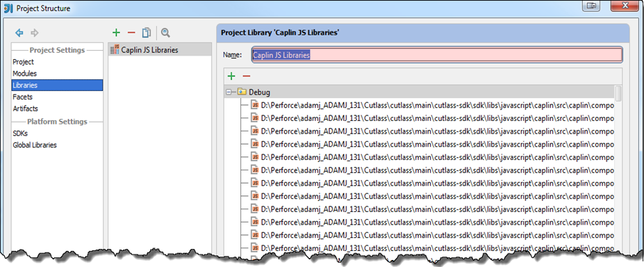Image resolution: width=644 pixels, height=267 pixels.
Task: Open Global Libraries platform settings
Action: pos(35,145)
